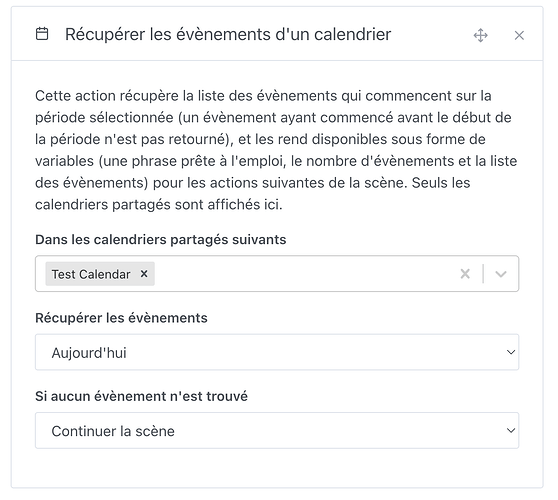Open the Aujourd'hui period dropdown

coord(277,352)
